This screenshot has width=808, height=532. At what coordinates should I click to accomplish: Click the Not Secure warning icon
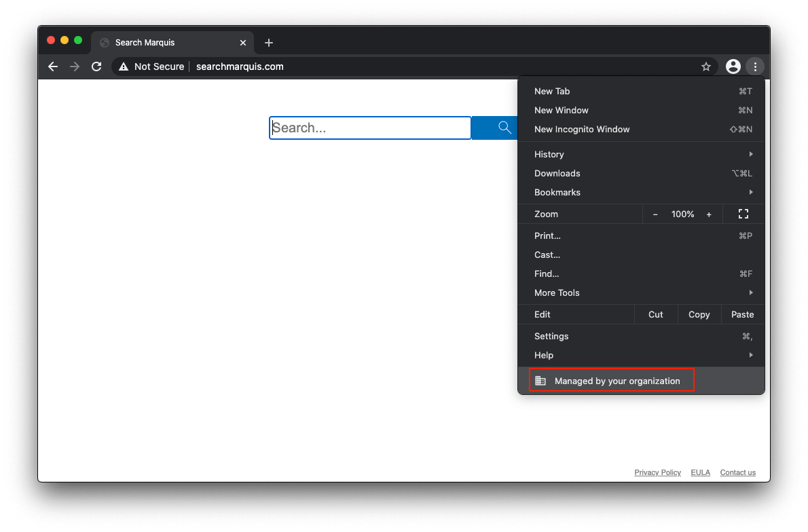point(124,66)
